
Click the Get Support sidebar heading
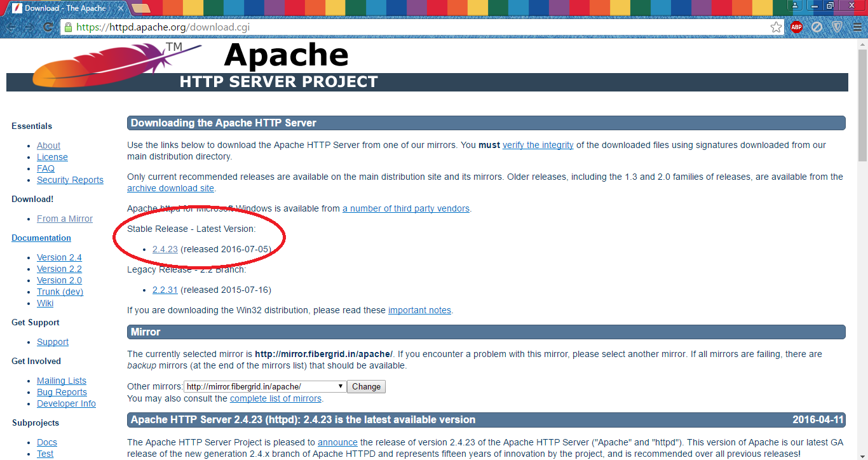[x=36, y=322]
